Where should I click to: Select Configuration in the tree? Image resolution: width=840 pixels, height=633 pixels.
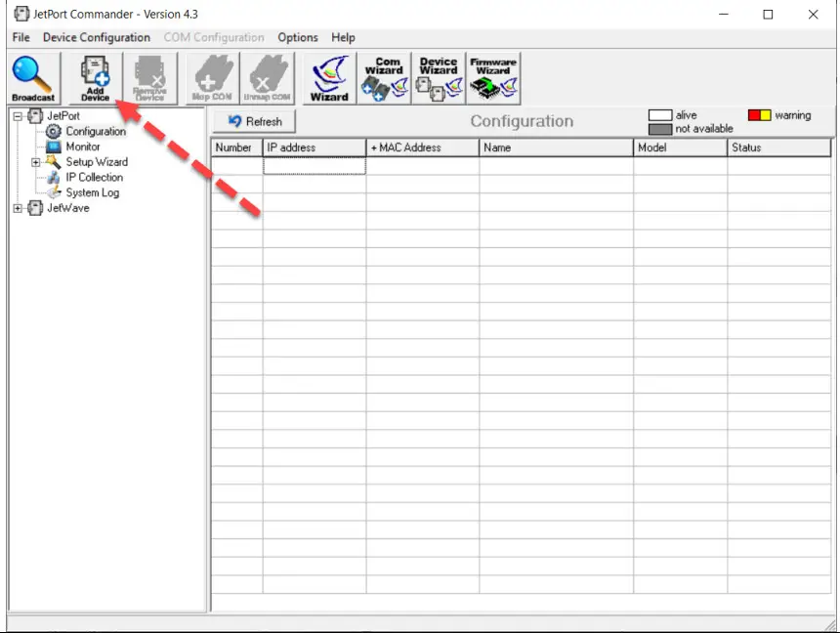96,131
